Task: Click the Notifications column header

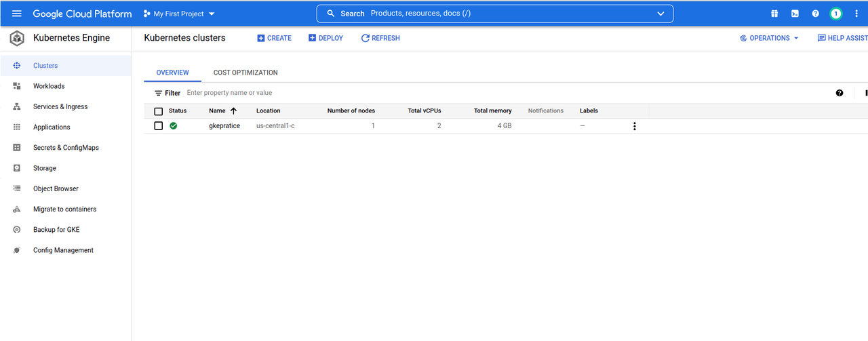Action: tap(546, 111)
